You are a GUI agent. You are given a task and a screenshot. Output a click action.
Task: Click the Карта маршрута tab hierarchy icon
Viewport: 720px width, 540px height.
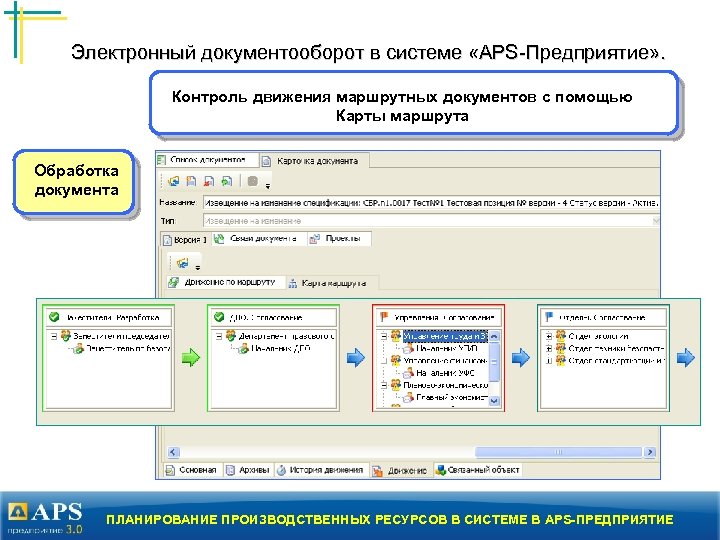[x=292, y=284]
